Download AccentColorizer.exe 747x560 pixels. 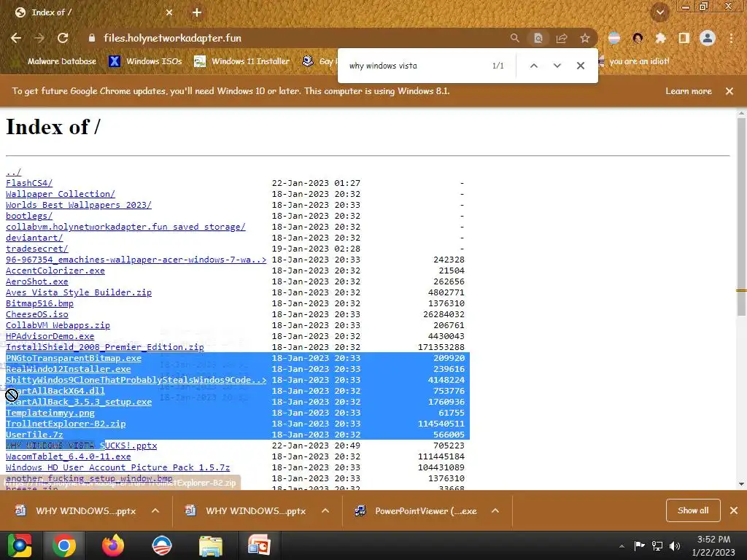(55, 271)
